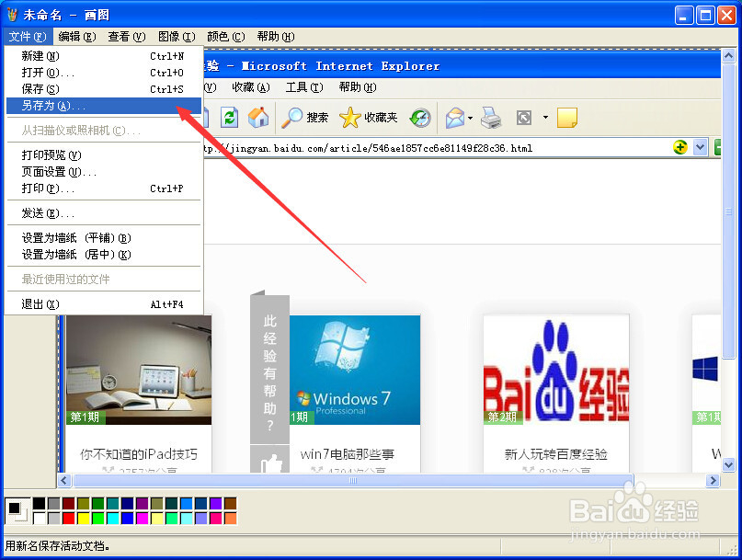Screen dimensions: 742x560
Task: Pick the brown color swatch
Action: [x=231, y=503]
